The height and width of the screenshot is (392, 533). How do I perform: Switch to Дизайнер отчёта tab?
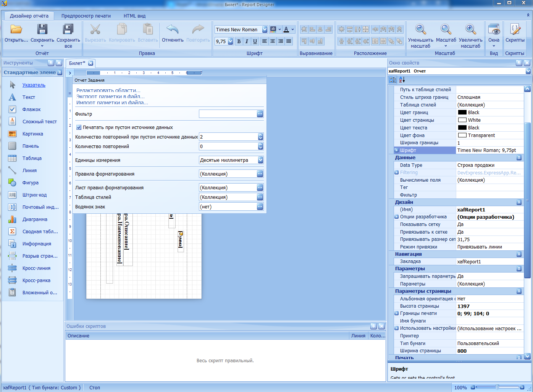point(29,16)
